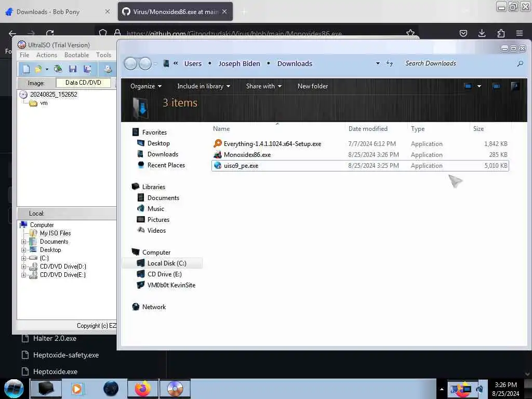Viewport: 532px width, 399px height.
Task: Select Computer in UltraISO Local tree
Action: click(x=42, y=225)
